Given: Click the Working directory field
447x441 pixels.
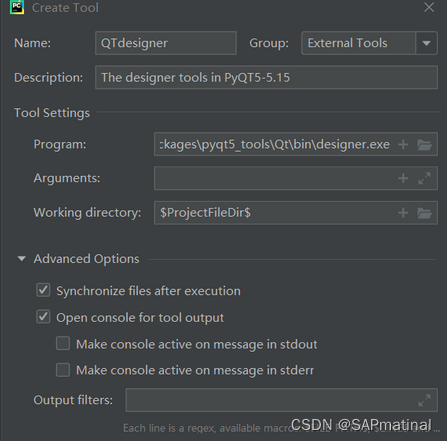Looking at the screenshot, I should point(296,213).
